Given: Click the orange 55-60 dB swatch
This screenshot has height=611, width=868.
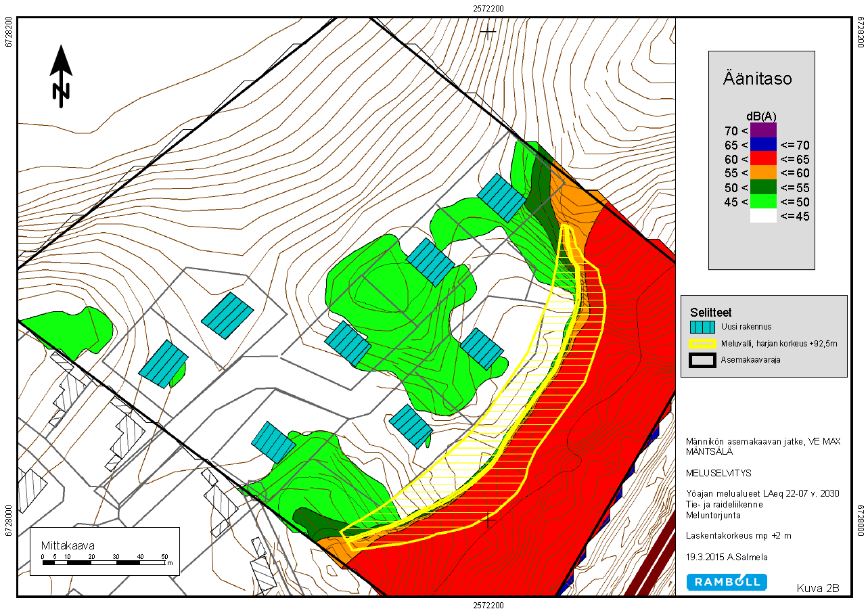Looking at the screenshot, I should coord(763,173).
